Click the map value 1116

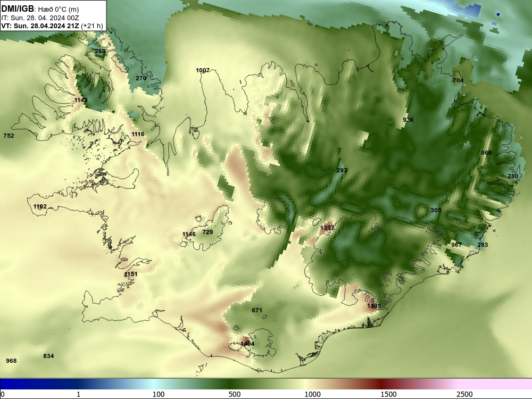pyautogui.click(x=138, y=134)
